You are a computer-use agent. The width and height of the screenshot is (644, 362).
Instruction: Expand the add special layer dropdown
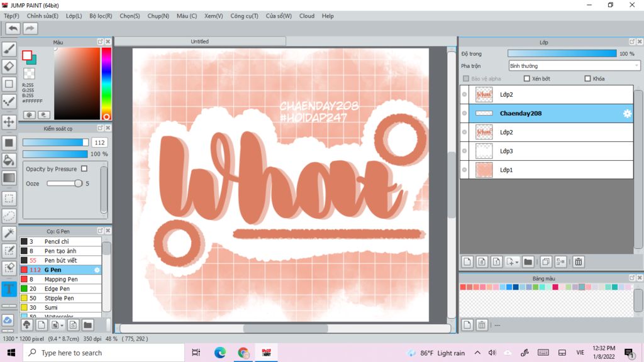(x=516, y=262)
